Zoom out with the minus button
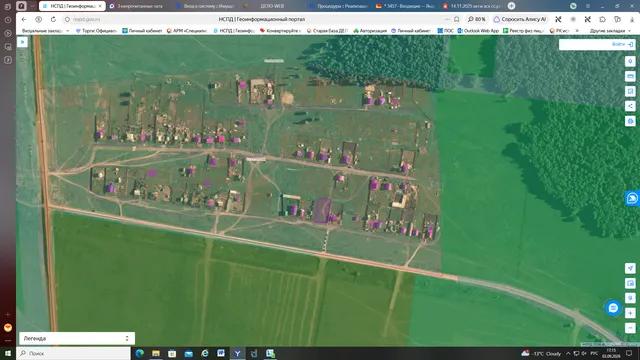This screenshot has height=360, width=640. (x=630, y=328)
